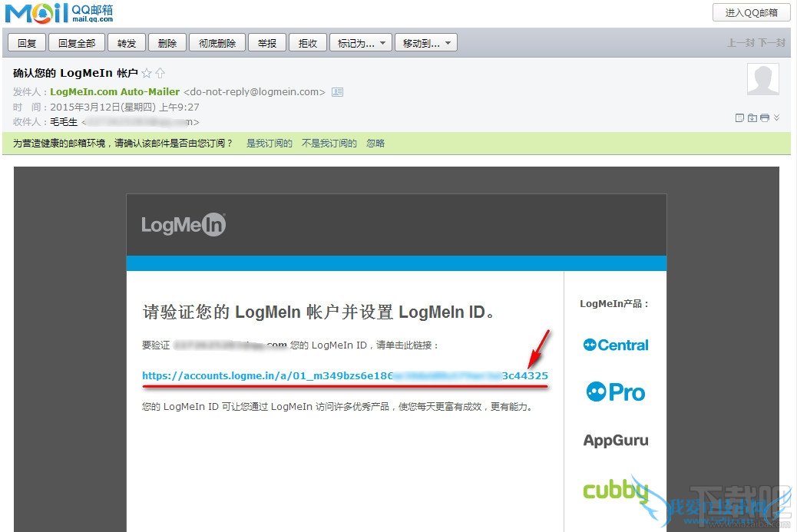Open the 标记为 dropdown
The height and width of the screenshot is (532, 797).
[361, 43]
